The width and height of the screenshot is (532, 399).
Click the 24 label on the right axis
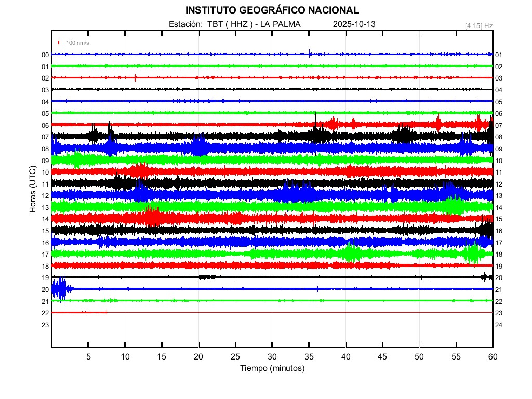pyautogui.click(x=499, y=325)
